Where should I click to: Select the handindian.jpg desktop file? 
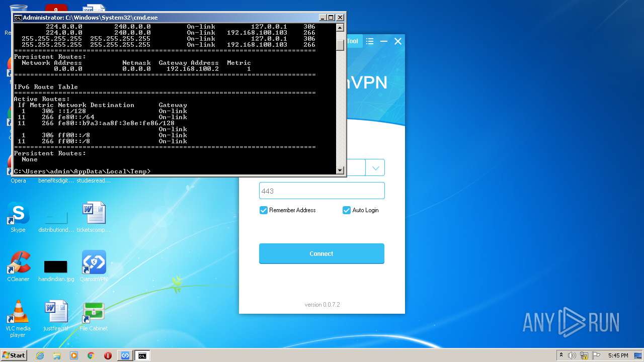click(x=56, y=270)
